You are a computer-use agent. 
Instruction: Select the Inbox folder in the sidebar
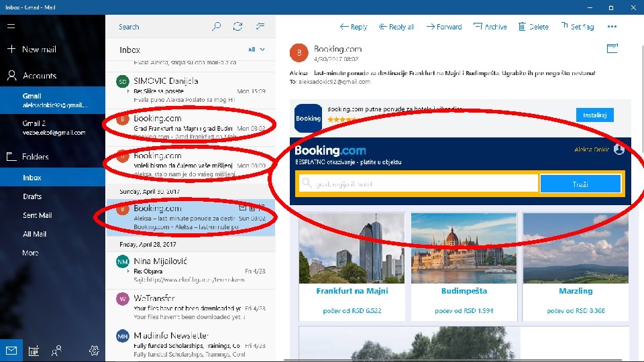coord(52,177)
